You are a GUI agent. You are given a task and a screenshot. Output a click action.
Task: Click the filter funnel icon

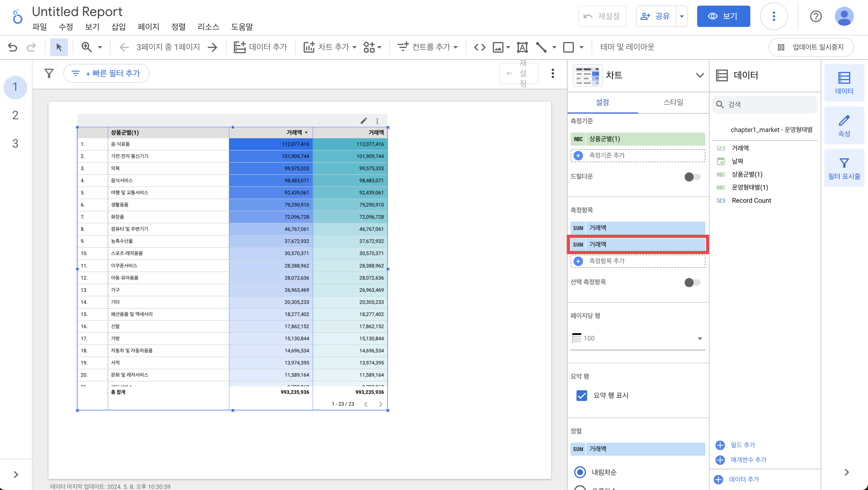(49, 73)
